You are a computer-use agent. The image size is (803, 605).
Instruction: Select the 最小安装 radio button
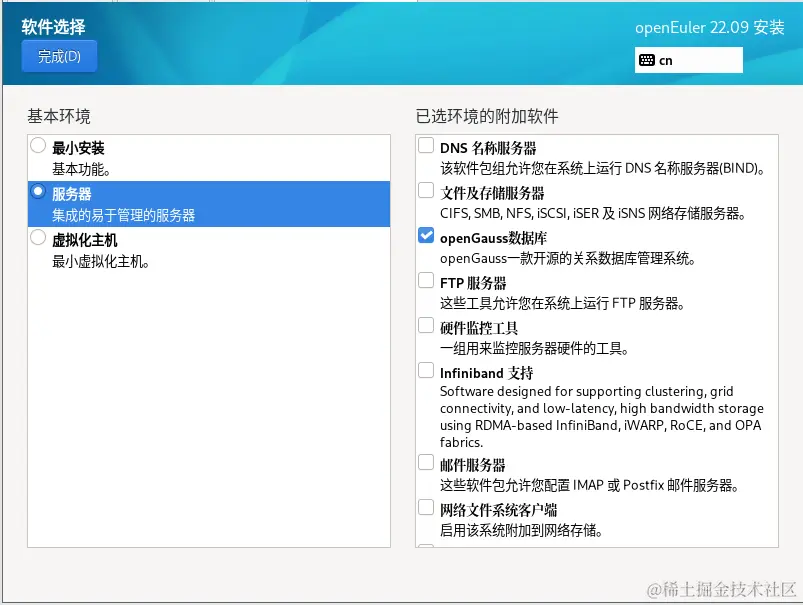(38, 145)
